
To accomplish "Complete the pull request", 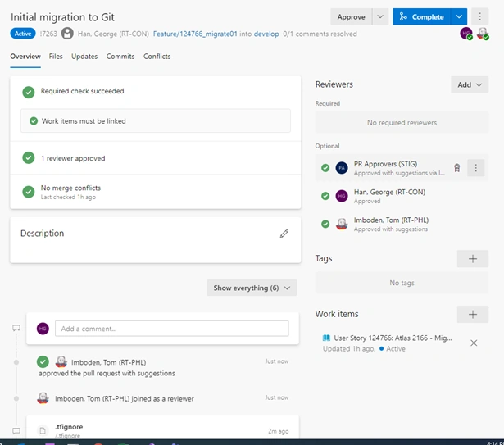I will click(x=422, y=16).
